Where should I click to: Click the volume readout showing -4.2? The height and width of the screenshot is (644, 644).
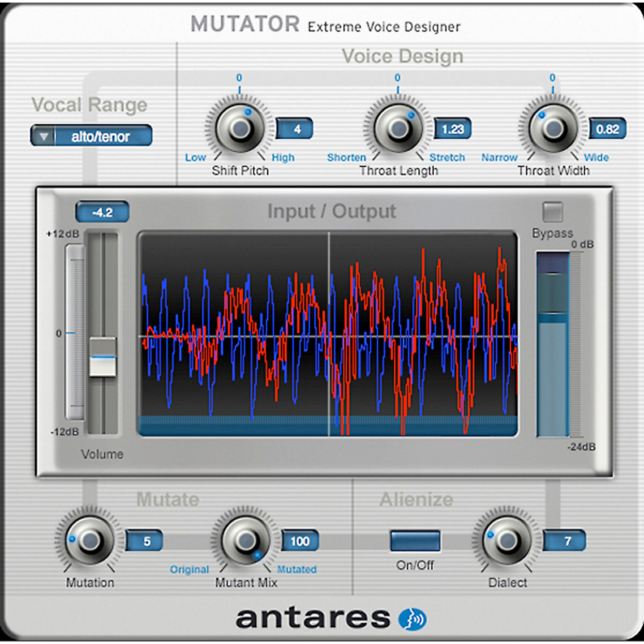click(x=102, y=212)
